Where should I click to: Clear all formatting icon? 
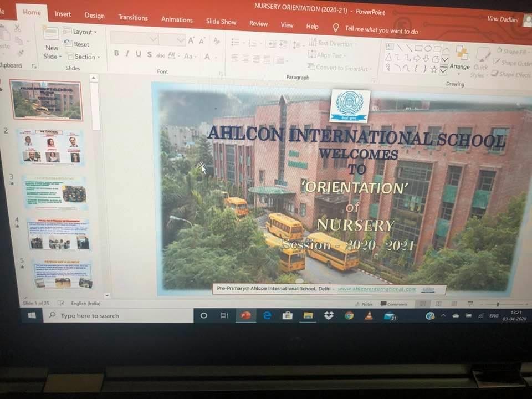tap(217, 42)
